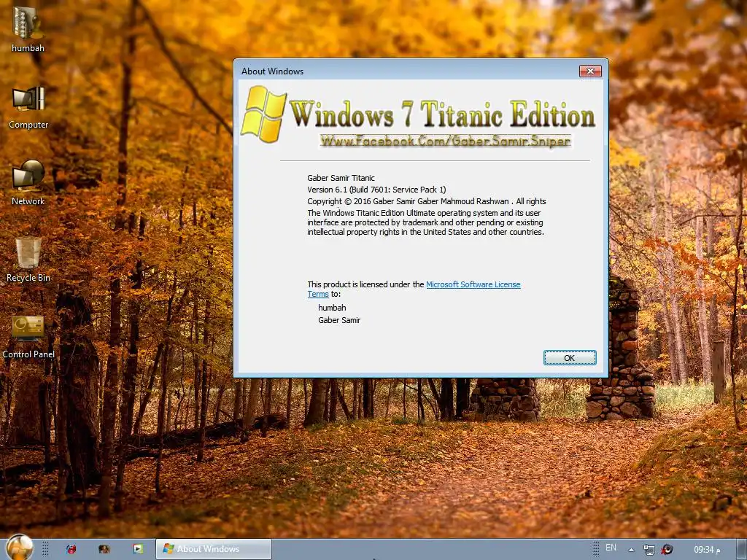747x560 pixels.
Task: Close the About Windows dialog
Action: point(590,71)
